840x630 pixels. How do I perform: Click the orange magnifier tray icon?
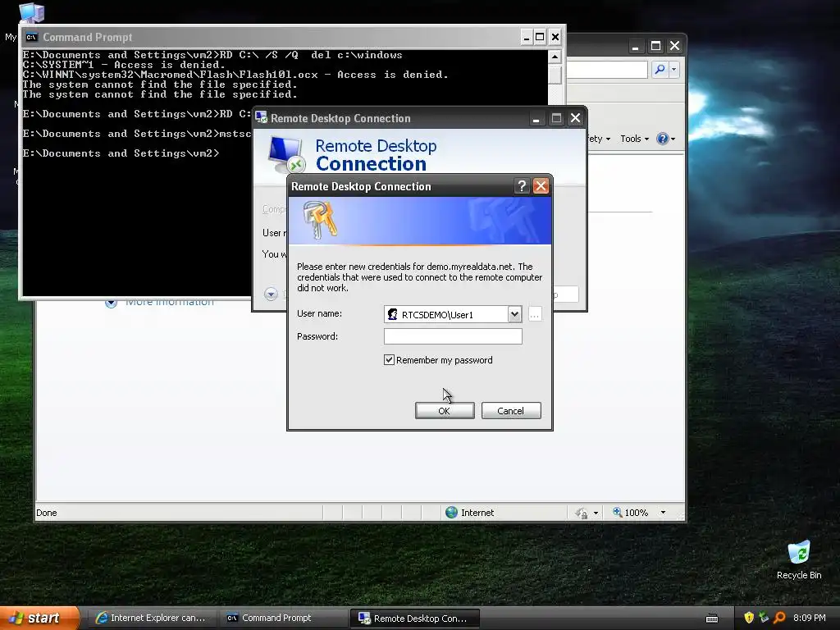779,618
